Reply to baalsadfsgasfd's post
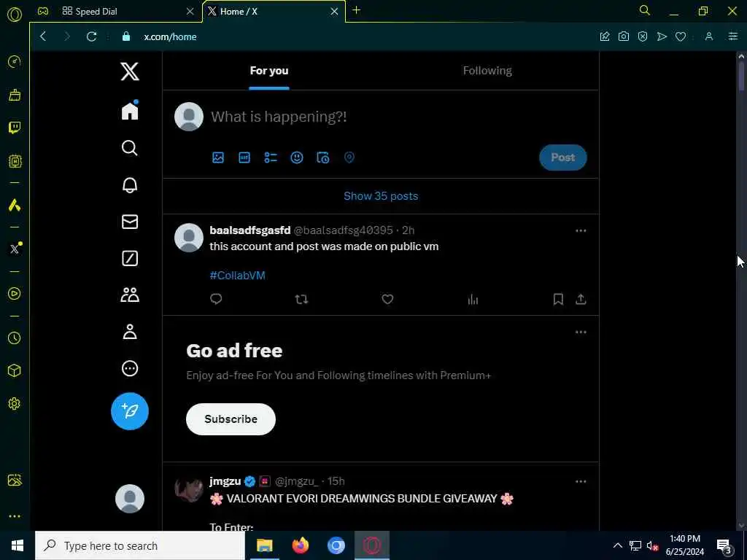Viewport: 747px width, 560px height. coord(216,299)
